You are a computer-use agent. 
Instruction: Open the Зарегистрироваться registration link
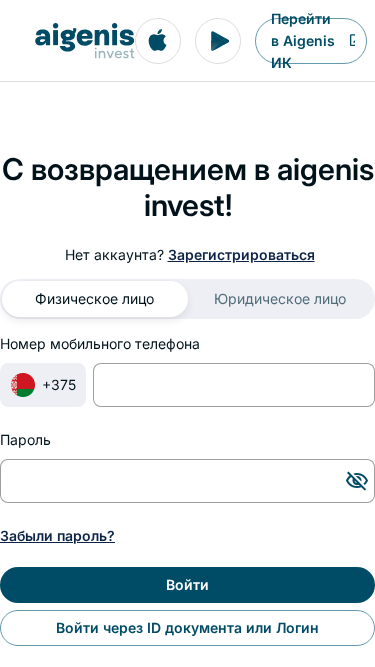(241, 255)
